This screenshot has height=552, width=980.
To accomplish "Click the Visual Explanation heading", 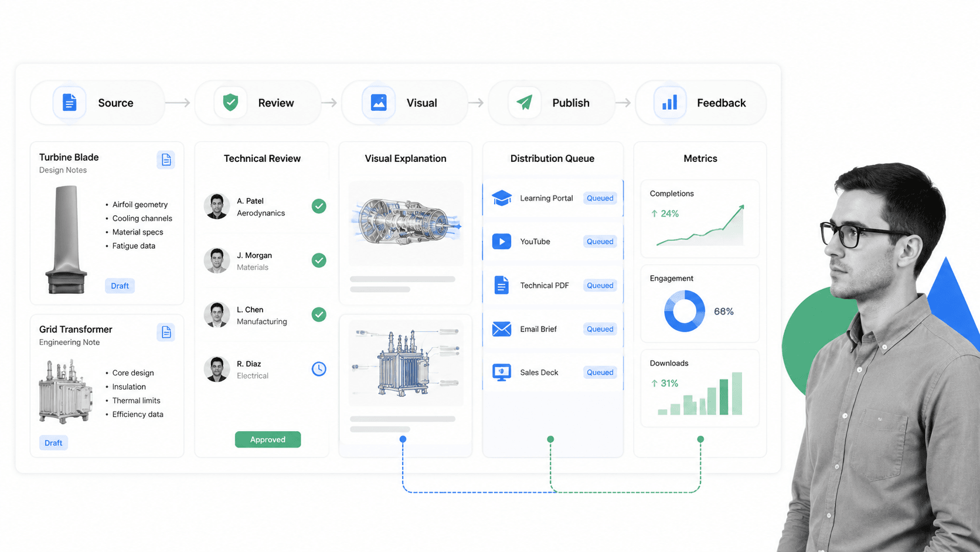I will click(406, 158).
